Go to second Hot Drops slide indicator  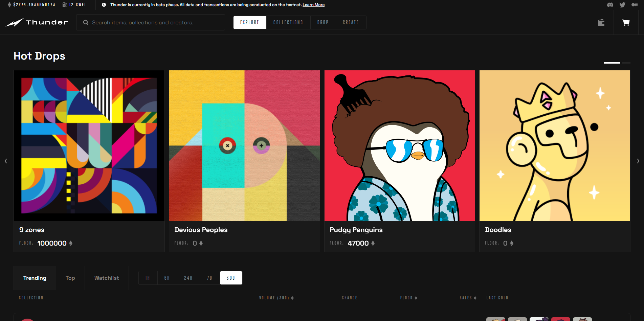click(626, 63)
